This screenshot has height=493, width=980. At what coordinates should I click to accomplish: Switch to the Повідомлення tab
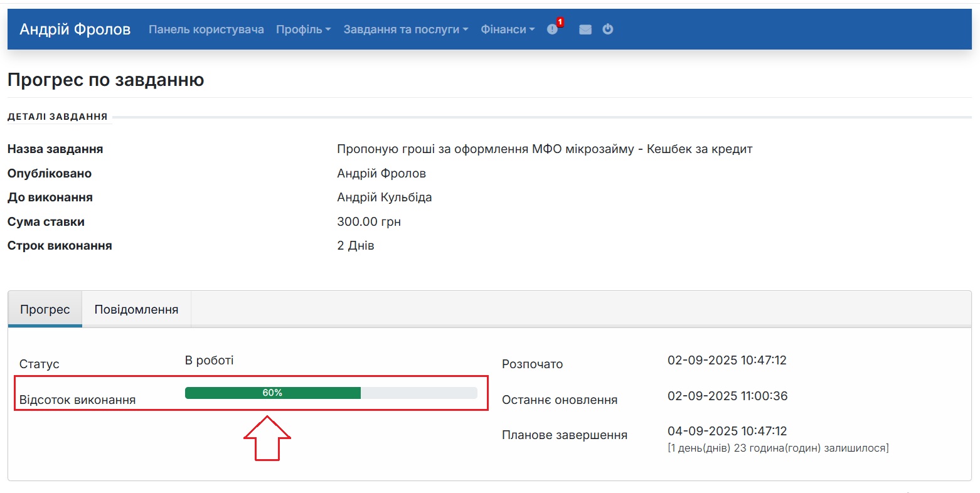coord(136,309)
